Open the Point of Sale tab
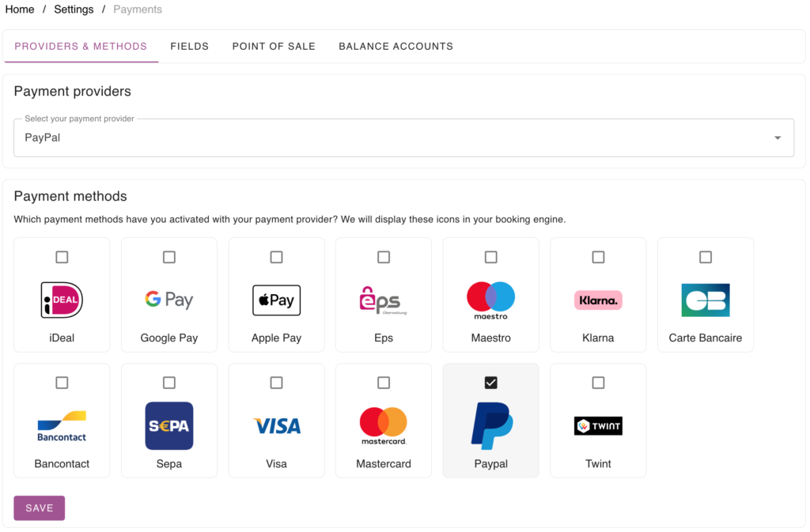 pos(274,47)
